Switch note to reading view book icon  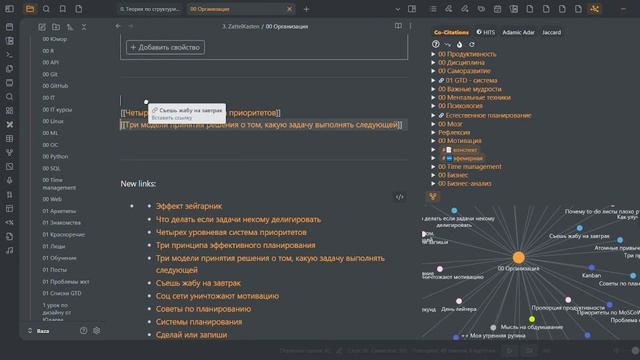[398, 26]
